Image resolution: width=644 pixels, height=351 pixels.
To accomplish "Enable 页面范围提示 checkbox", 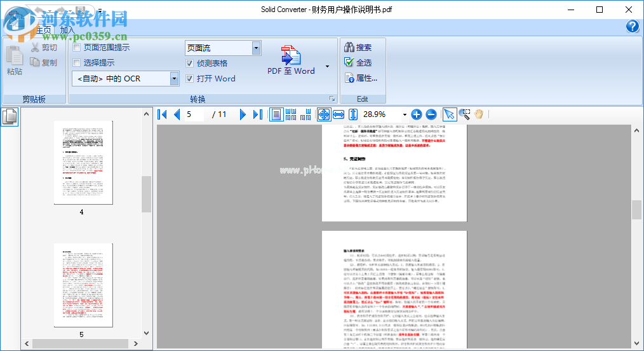I will tap(76, 48).
